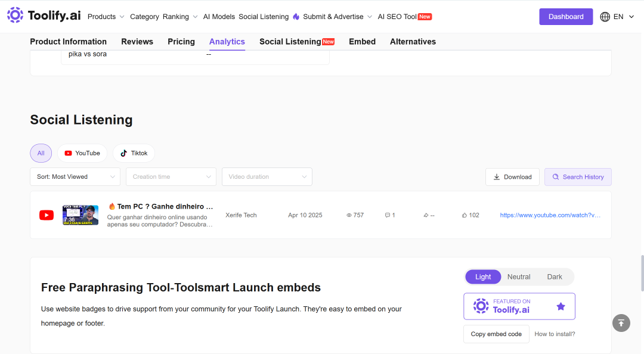Click the Featured on Toolify.ai badge
Image resolution: width=644 pixels, height=354 pixels.
coord(519,306)
